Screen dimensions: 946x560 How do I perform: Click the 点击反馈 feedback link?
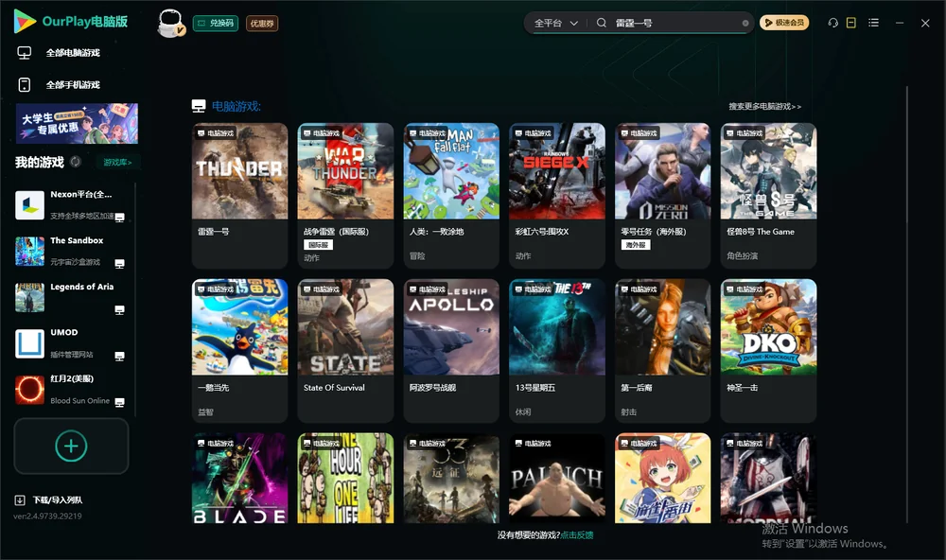pyautogui.click(x=577, y=535)
